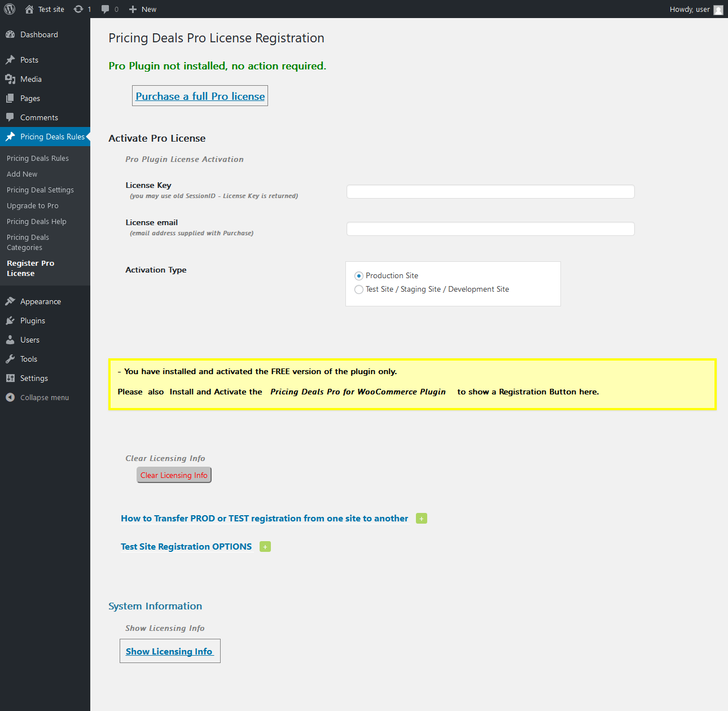Select Test Site / Staging Site radio option

click(x=359, y=289)
